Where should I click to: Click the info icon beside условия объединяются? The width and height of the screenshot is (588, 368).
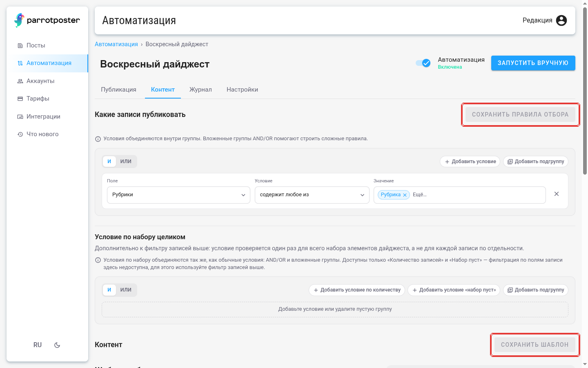point(98,139)
